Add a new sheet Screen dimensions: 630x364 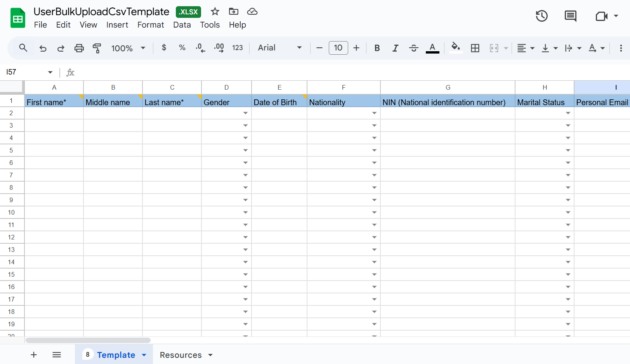[34, 355]
